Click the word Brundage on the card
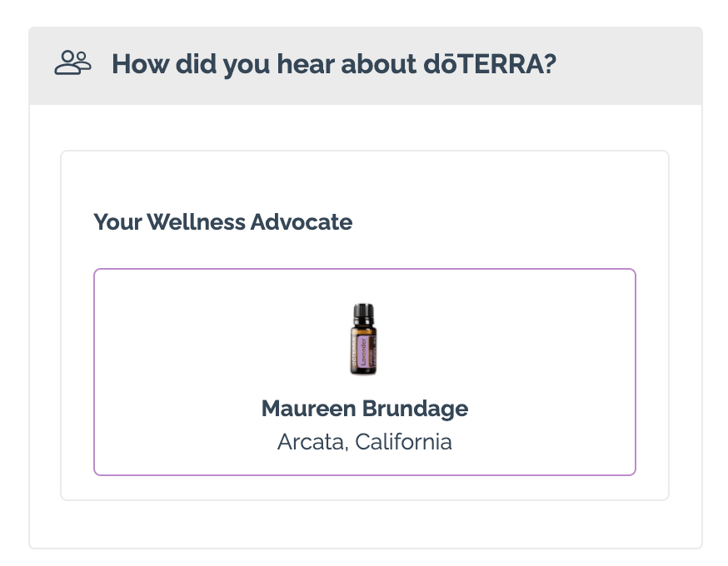The width and height of the screenshot is (728, 566). 415,409
